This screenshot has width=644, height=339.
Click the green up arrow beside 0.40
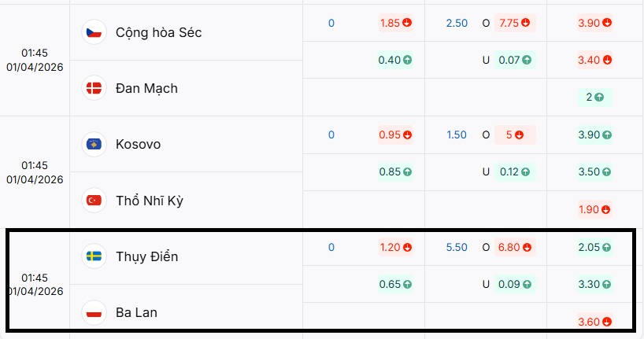pos(408,60)
